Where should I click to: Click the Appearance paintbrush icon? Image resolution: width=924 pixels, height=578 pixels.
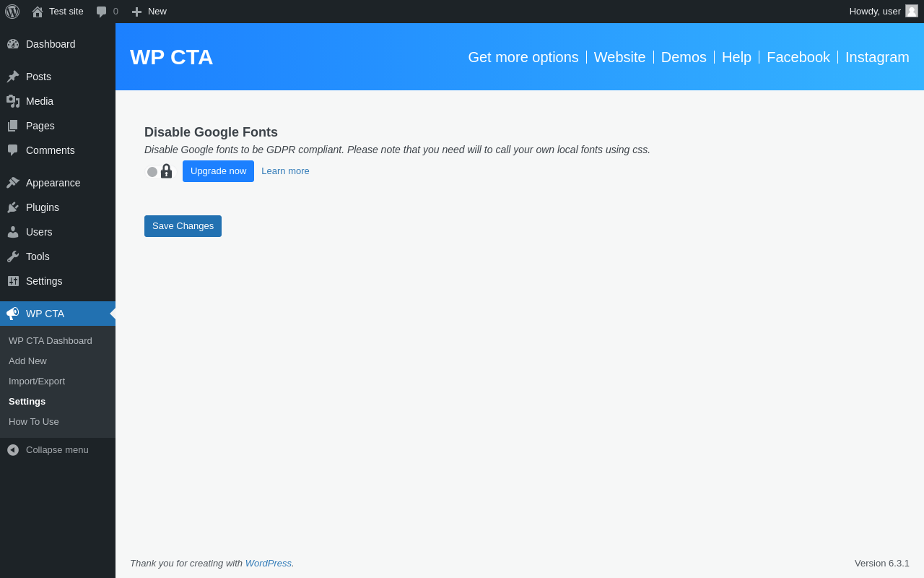(13, 183)
